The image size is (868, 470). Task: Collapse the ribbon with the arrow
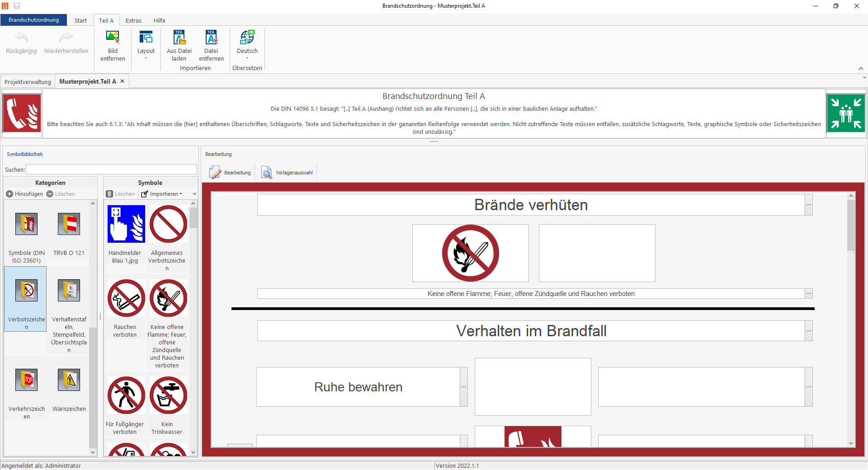[x=861, y=69]
